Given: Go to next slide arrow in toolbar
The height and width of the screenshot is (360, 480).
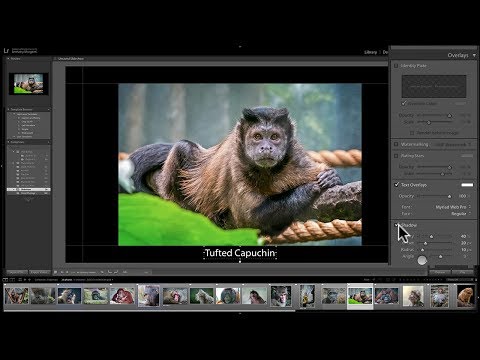Looking at the screenshot, I should coord(67,272).
